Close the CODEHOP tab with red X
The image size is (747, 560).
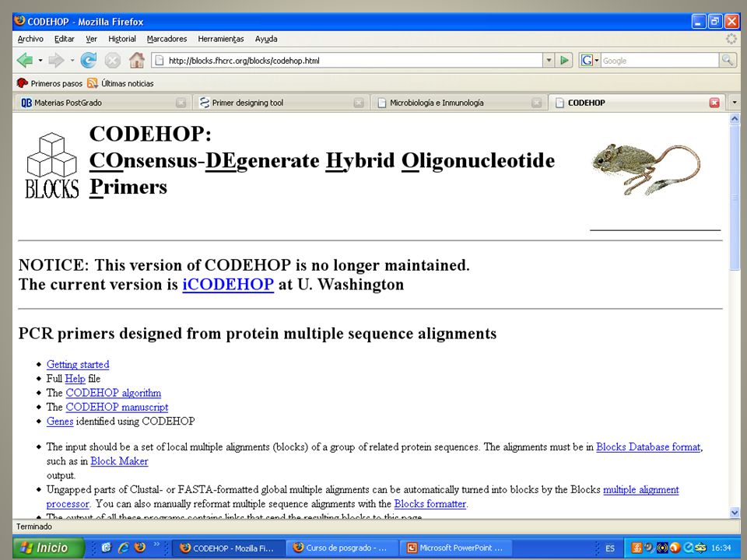click(714, 103)
